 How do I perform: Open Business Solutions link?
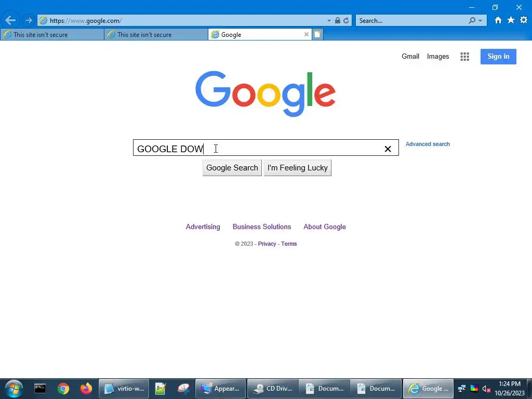click(262, 227)
